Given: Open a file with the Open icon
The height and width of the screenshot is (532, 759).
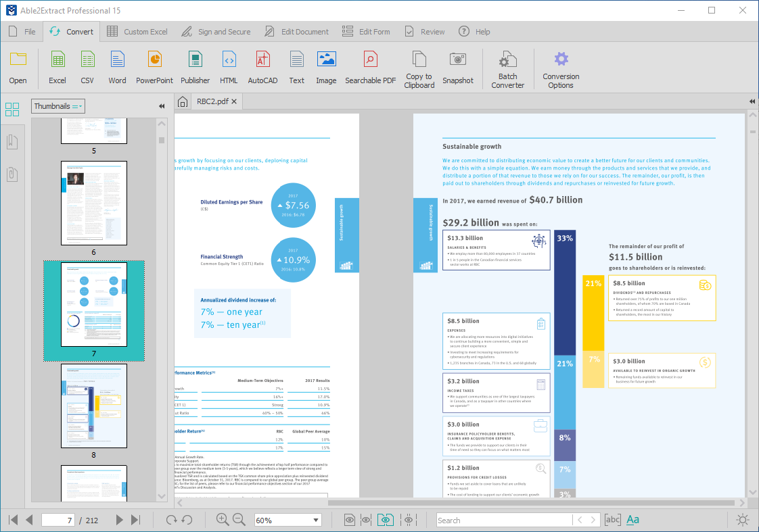Looking at the screenshot, I should click(x=18, y=68).
